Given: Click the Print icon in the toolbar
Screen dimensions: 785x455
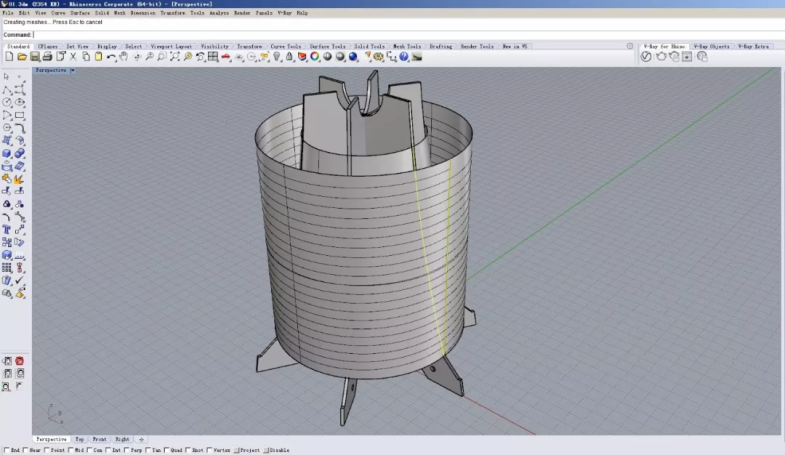Looking at the screenshot, I should (x=47, y=57).
